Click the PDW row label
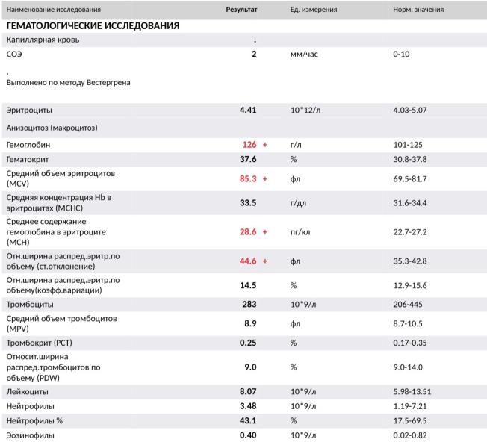This screenshot has height=448, width=487. 53,367
